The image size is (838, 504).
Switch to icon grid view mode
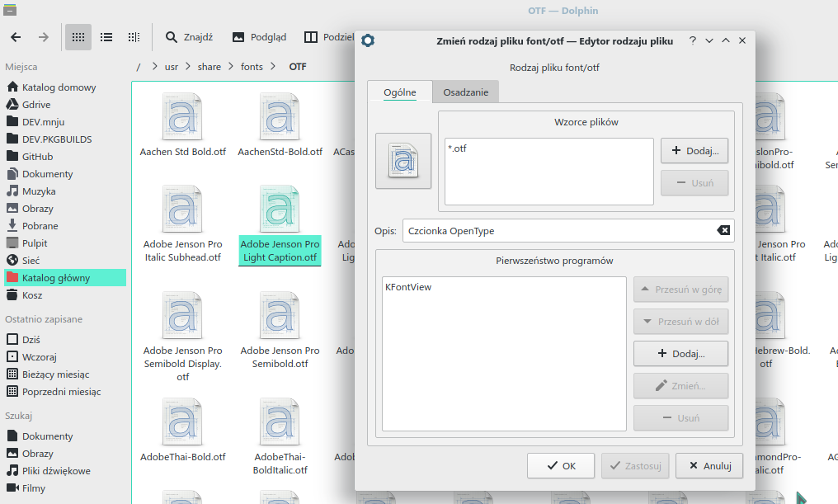pos(78,36)
